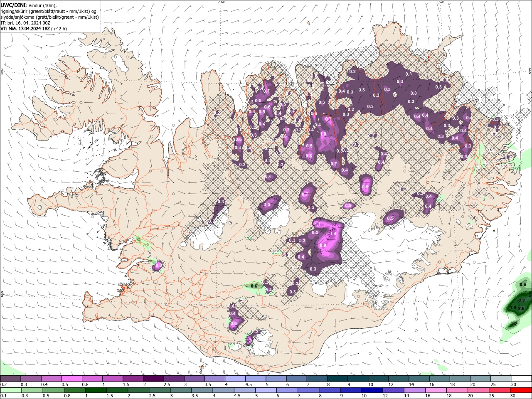Click the 'VT: Mið. 17.04.2024 18Z' valid time
The image size is (532, 399).
25,29
